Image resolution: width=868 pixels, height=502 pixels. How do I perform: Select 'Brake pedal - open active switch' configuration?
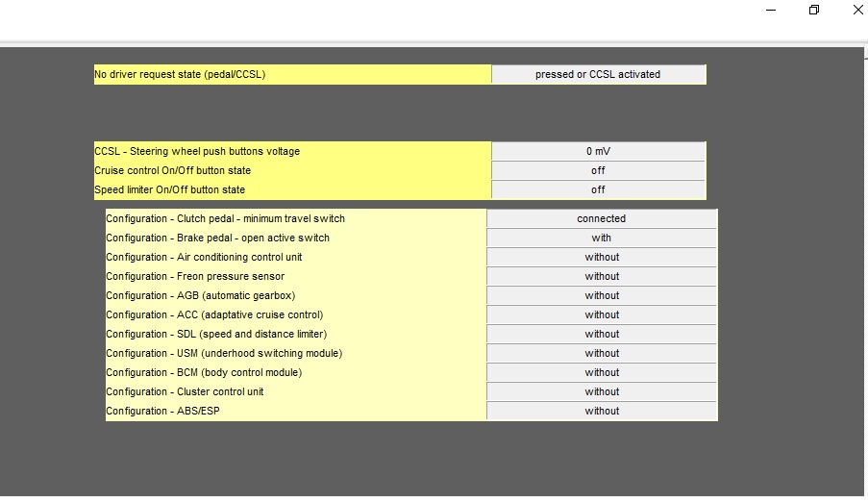coord(217,238)
